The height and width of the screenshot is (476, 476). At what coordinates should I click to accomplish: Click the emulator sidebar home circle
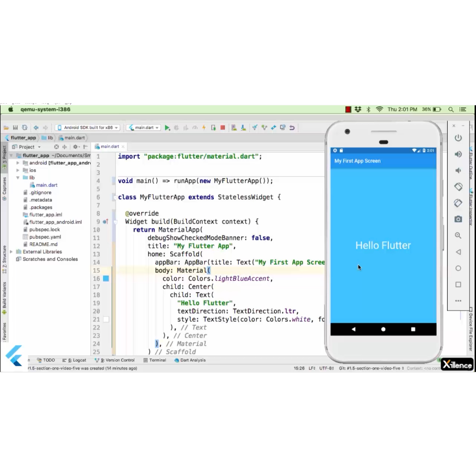(458, 268)
